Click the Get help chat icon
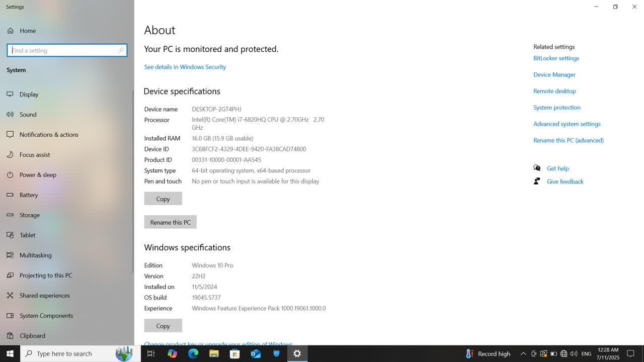The image size is (644, 362). pos(537,168)
